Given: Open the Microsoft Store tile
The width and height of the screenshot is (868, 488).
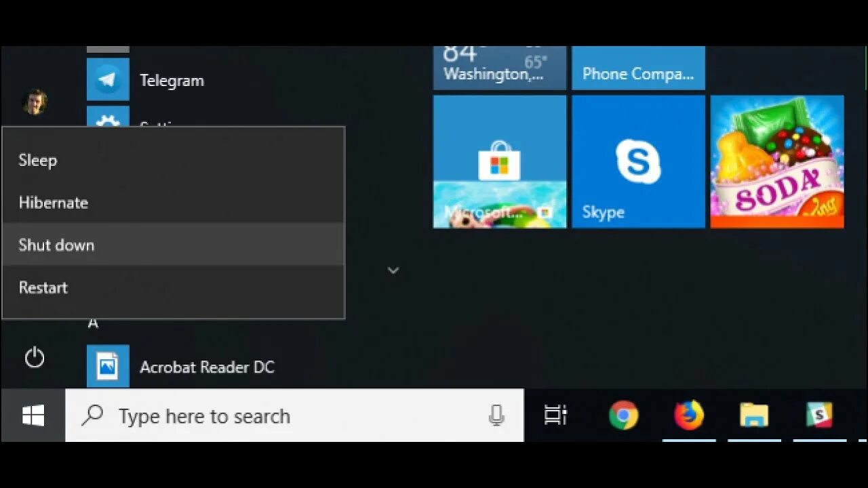Looking at the screenshot, I should coord(500,161).
